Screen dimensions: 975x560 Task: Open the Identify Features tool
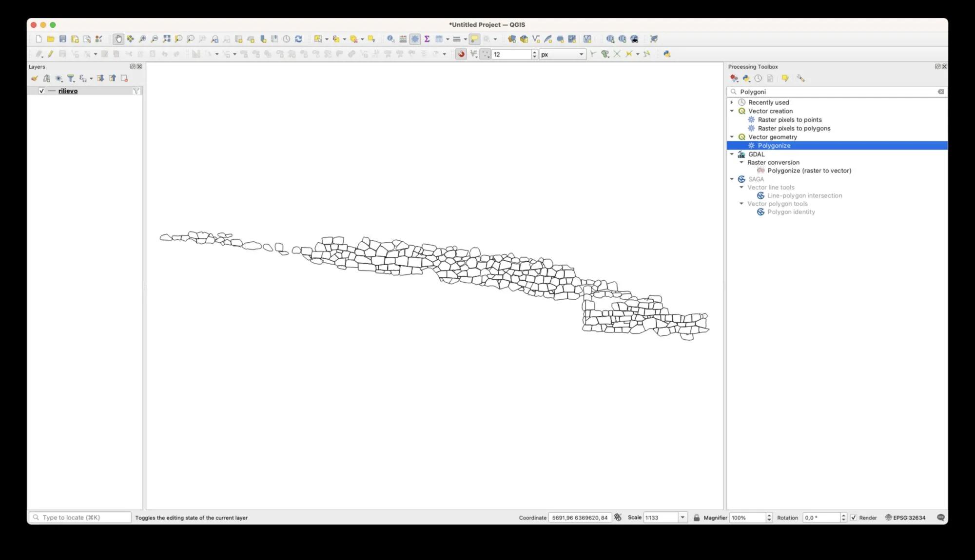390,39
